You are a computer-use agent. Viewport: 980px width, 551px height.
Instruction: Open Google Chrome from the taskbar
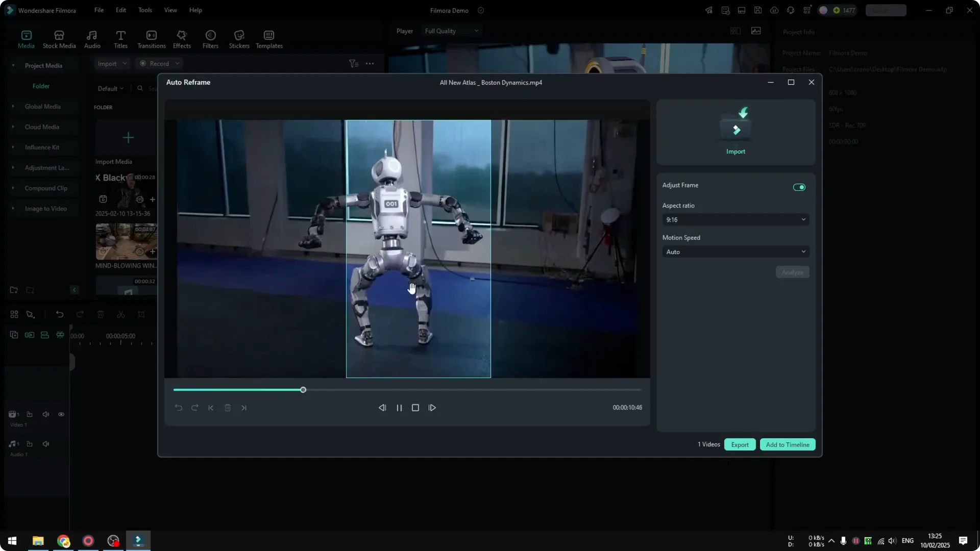63,541
